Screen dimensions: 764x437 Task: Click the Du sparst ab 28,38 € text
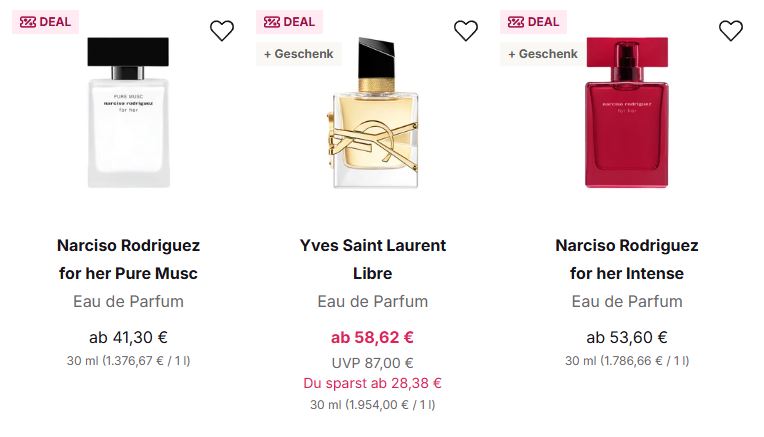click(x=372, y=383)
